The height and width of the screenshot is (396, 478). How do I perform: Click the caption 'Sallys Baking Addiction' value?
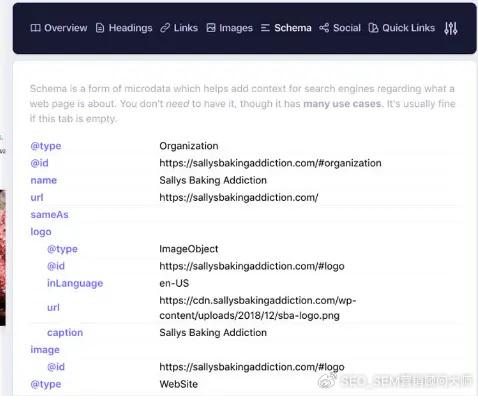point(213,332)
